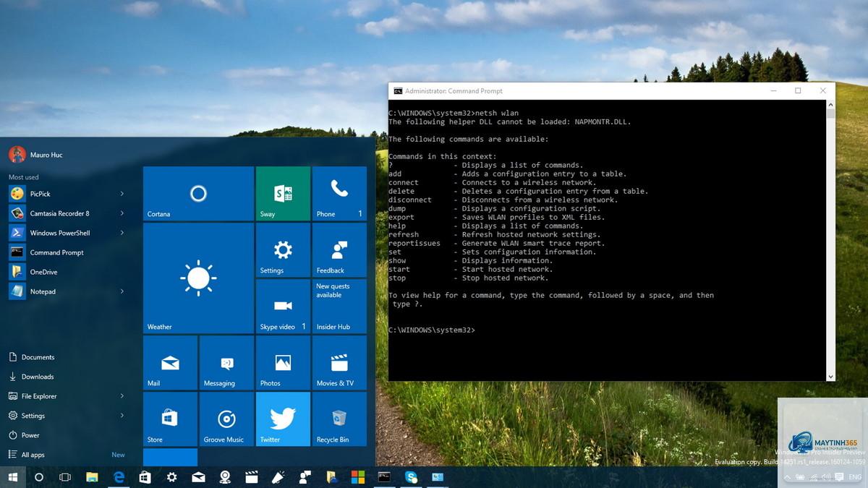
Task: Launch the Skype video tile
Action: [x=283, y=307]
